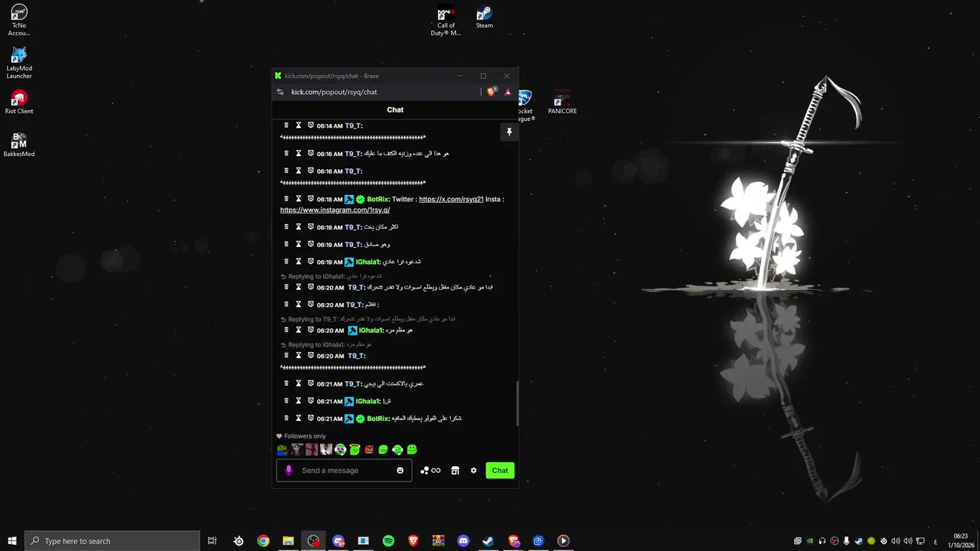Select the green headset emote

[397, 450]
